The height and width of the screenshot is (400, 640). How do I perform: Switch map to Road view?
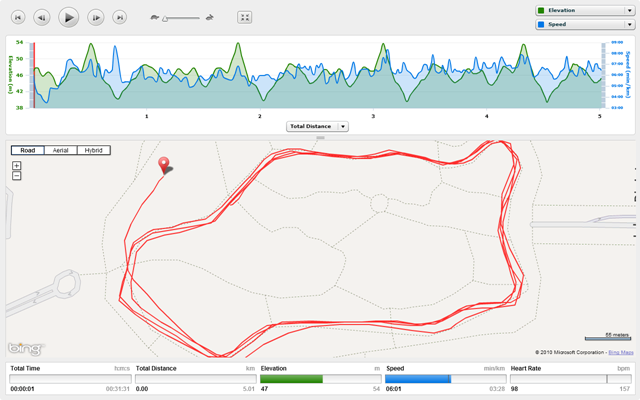click(28, 150)
